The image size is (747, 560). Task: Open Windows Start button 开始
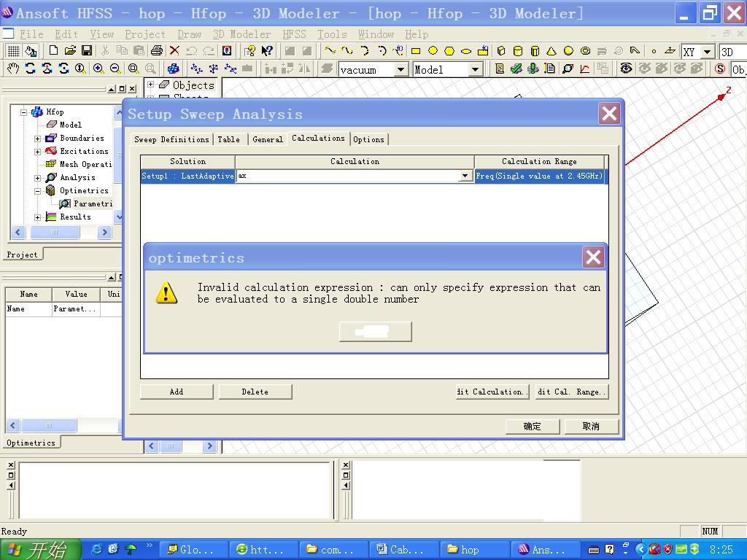40,550
